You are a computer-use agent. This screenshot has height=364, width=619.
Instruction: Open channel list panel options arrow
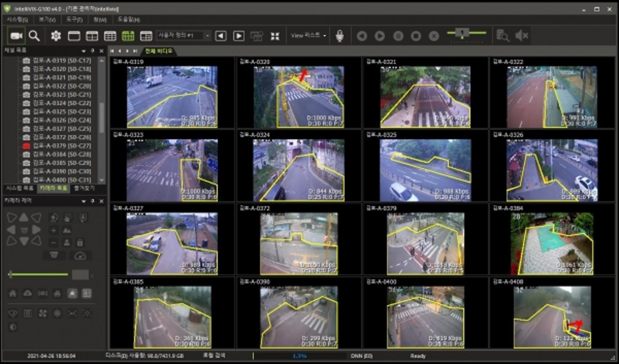(84, 51)
